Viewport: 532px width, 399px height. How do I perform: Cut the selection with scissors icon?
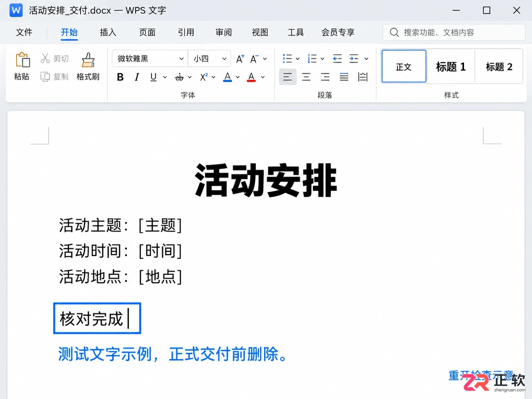(45, 58)
